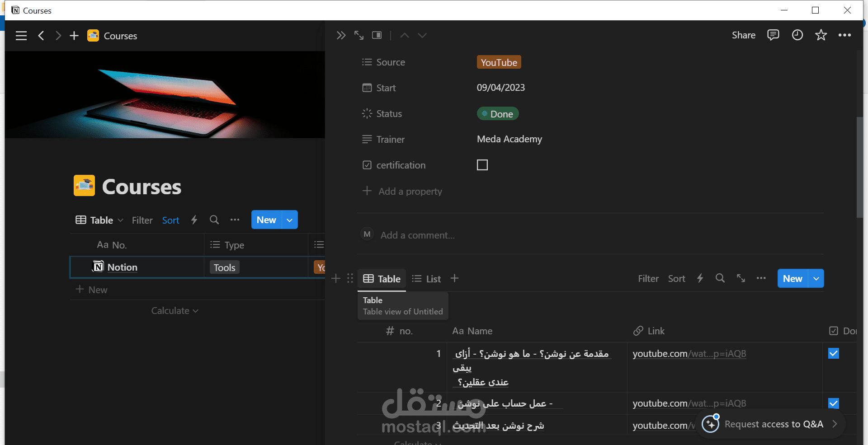The image size is (868, 445).
Task: Close side peek with the double-chevron icon
Action: (341, 35)
